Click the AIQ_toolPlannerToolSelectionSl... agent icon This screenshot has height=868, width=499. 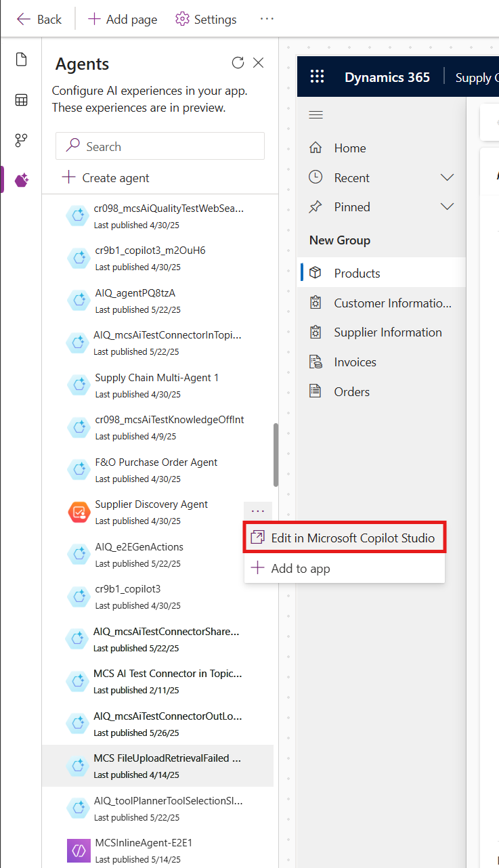point(79,808)
